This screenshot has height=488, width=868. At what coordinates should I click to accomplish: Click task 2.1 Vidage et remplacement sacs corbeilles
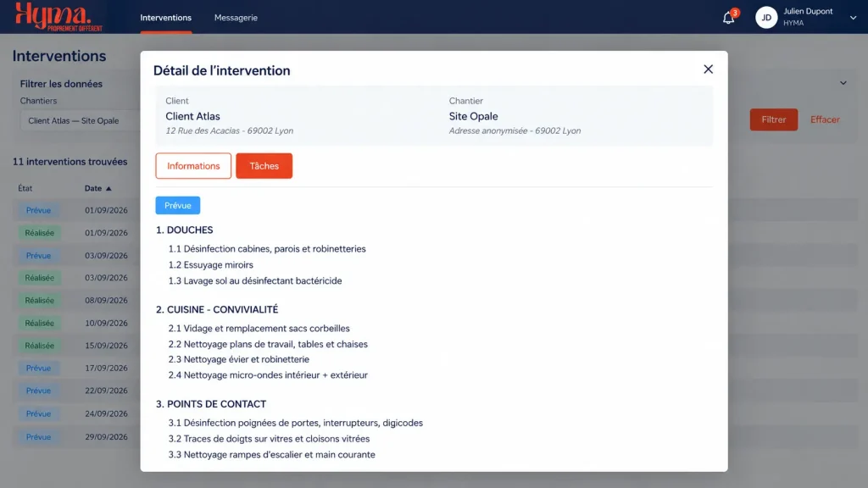[x=259, y=329]
